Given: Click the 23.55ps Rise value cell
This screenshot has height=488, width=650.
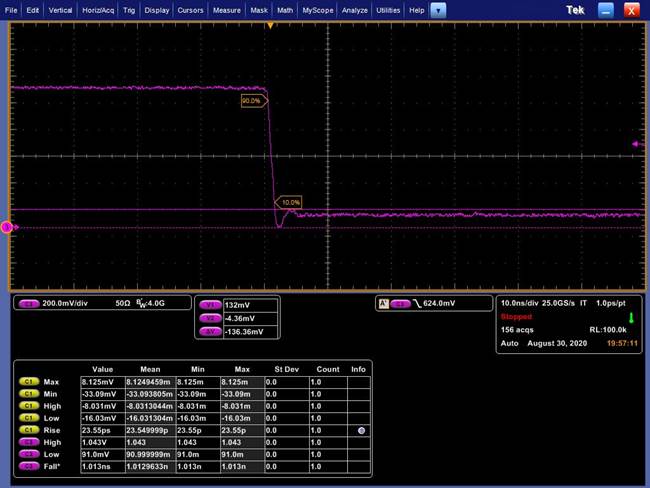Looking at the screenshot, I should [x=103, y=430].
